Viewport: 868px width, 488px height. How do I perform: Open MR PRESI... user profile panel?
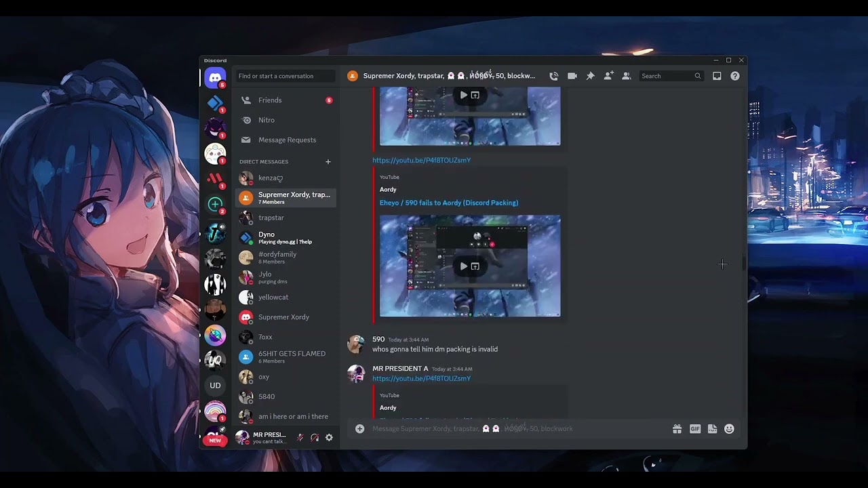(x=262, y=438)
